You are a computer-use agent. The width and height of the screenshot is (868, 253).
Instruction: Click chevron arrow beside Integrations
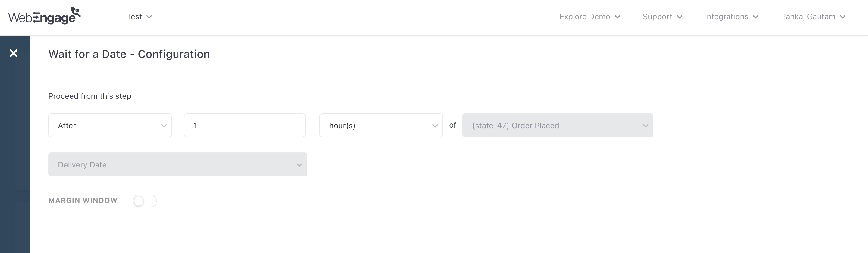pyautogui.click(x=756, y=17)
